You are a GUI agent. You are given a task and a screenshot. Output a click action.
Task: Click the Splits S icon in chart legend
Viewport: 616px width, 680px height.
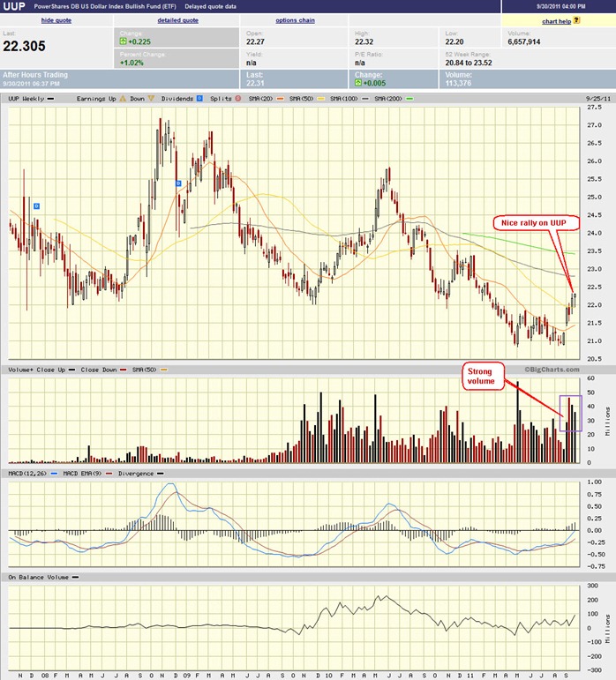(238, 99)
